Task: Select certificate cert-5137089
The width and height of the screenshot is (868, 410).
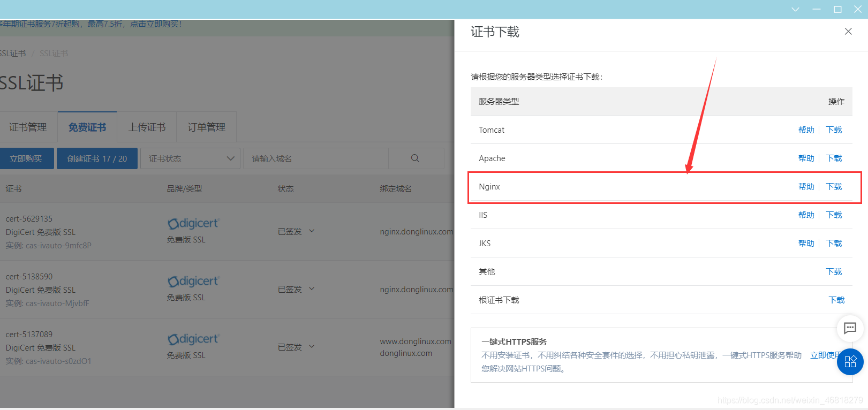Action: coord(29,335)
